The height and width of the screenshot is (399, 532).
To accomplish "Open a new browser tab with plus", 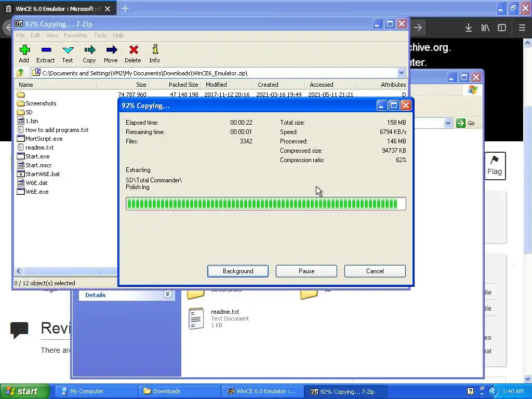I will point(125,8).
